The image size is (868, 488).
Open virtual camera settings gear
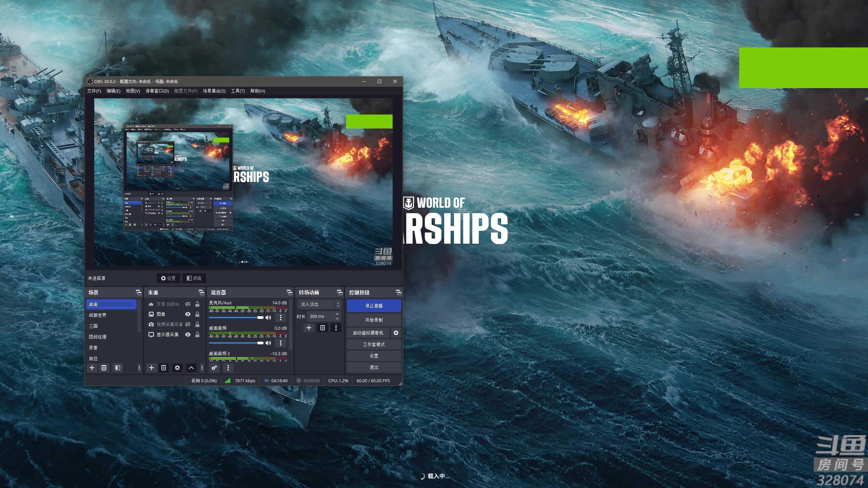396,333
